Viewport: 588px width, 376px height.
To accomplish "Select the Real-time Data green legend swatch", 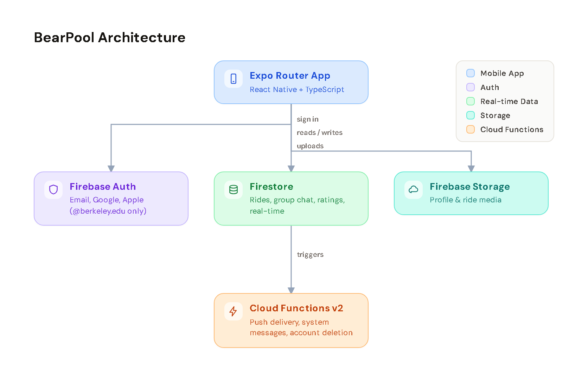I will [x=471, y=101].
